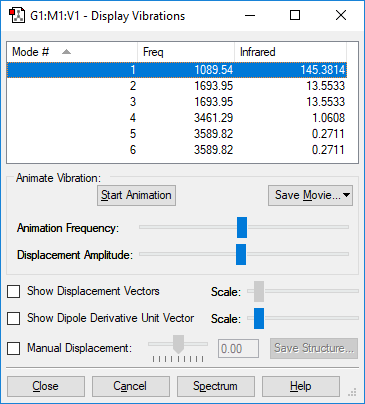This screenshot has height=404, width=365.
Task: Click the GaussView window icon in title bar
Action: [17, 15]
